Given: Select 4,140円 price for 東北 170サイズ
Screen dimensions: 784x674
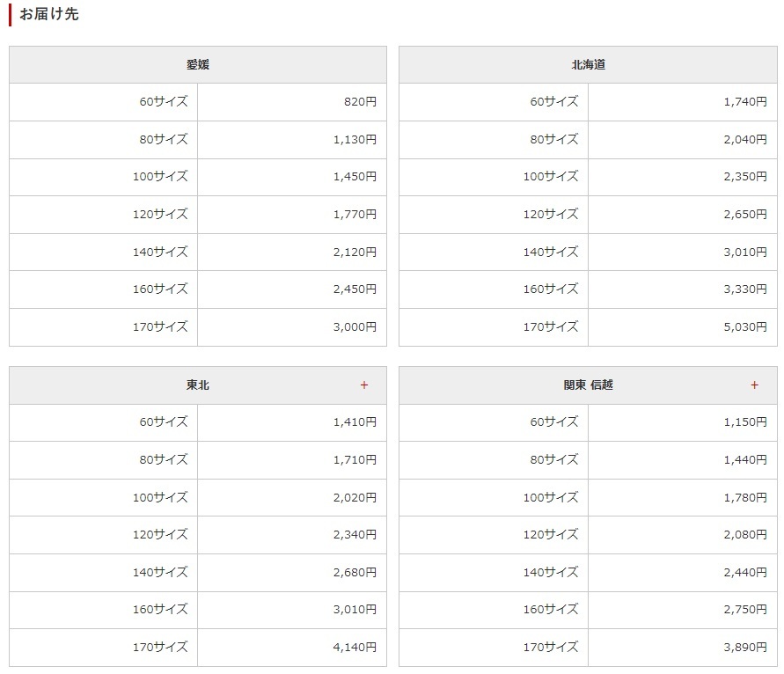Looking at the screenshot, I should pyautogui.click(x=355, y=648).
